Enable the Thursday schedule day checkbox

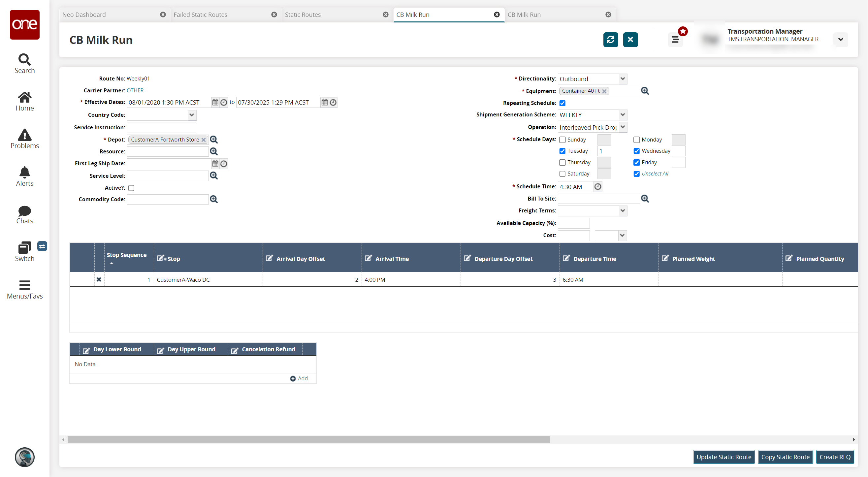[x=562, y=162]
